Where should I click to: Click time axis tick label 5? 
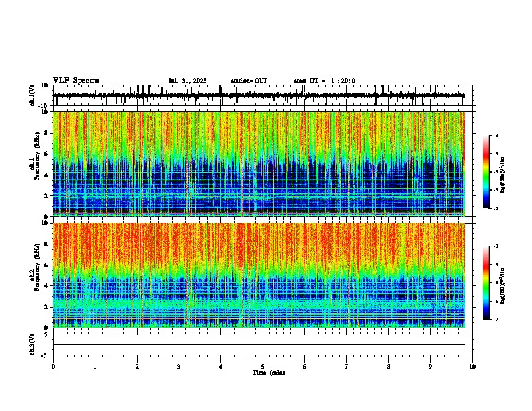(x=263, y=367)
